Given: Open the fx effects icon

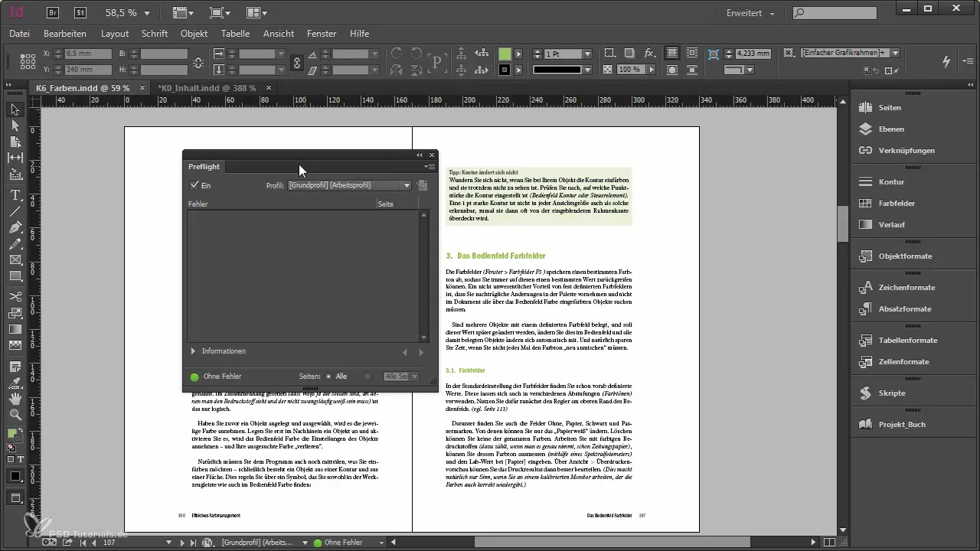Looking at the screenshot, I should (x=649, y=54).
